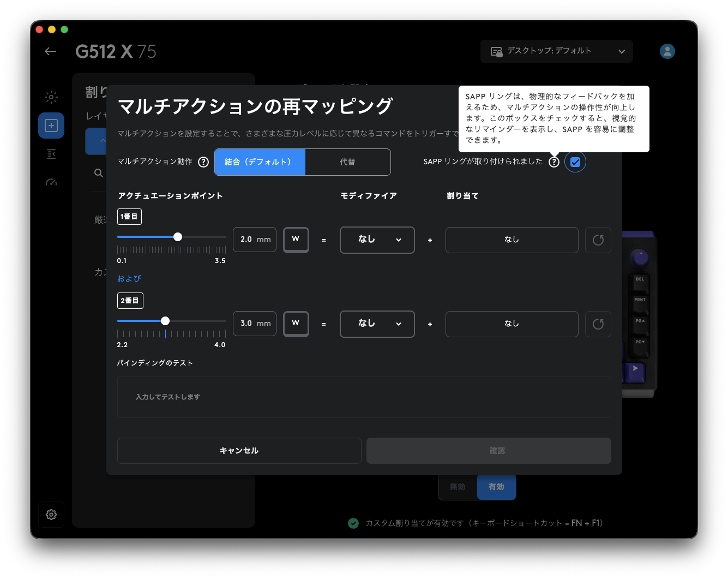728x579 pixels.
Task: Click the PRNT key on the keyboard image
Action: [640, 304]
